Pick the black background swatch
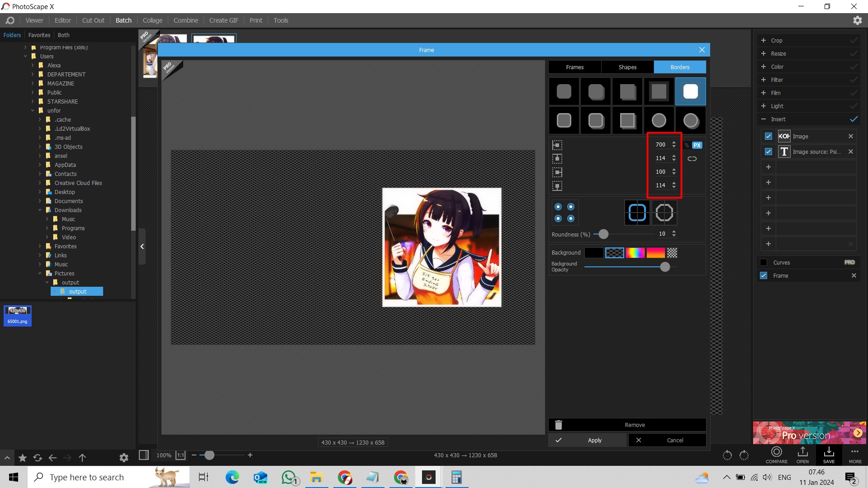This screenshot has height=488, width=868. pos(593,253)
